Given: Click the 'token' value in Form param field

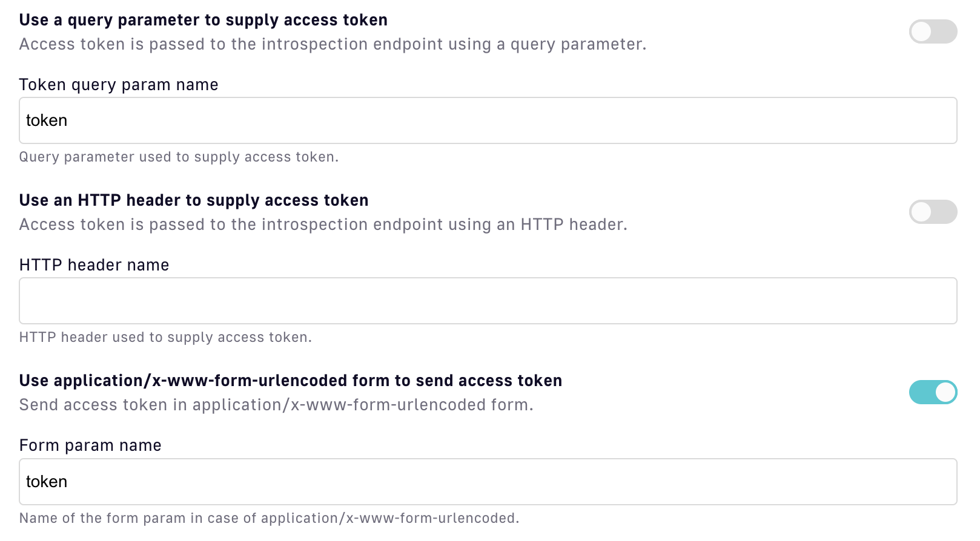Looking at the screenshot, I should [47, 482].
